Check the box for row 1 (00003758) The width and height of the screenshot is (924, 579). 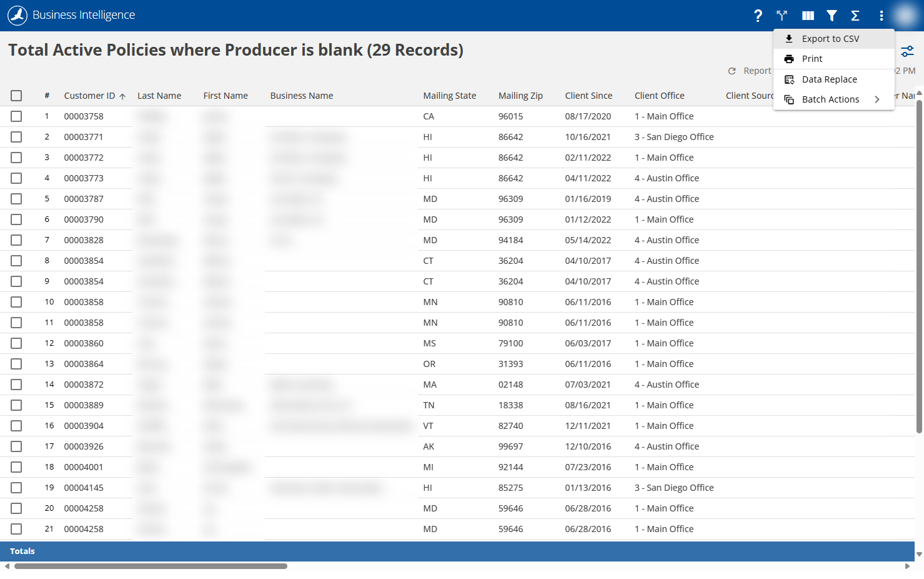coord(16,116)
